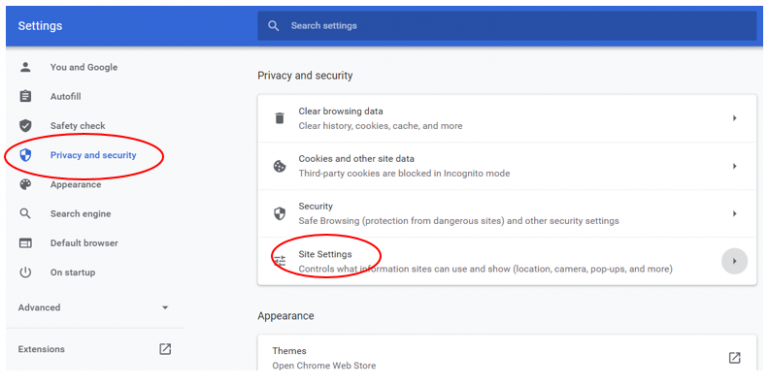Click the sliders icon beside Site Settings
Screen dimensions: 768x385
coord(280,261)
